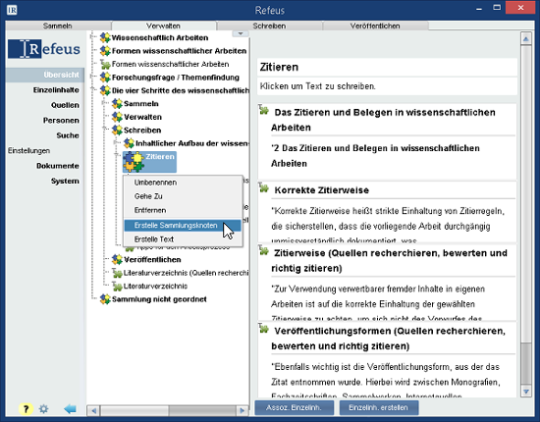Click the puzzle icon beside tree node Schreiben

pyautogui.click(x=117, y=130)
